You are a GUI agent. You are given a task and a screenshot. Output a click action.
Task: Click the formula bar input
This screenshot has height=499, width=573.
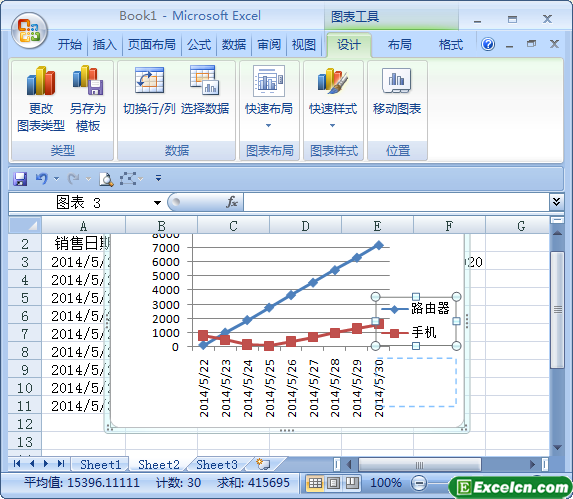click(396, 202)
